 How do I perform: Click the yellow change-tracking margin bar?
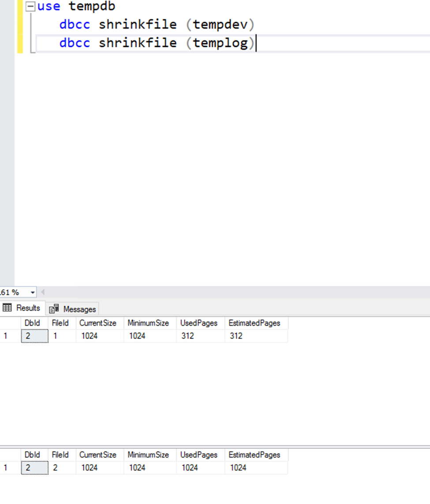[19, 26]
